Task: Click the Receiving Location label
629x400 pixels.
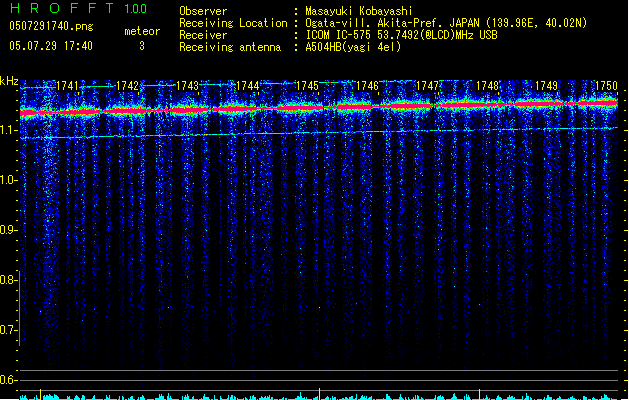Action: click(233, 23)
